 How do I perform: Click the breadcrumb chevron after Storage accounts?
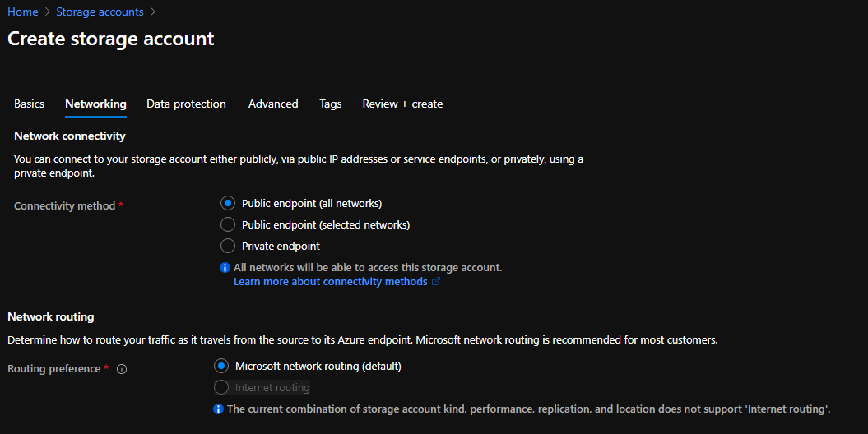153,12
